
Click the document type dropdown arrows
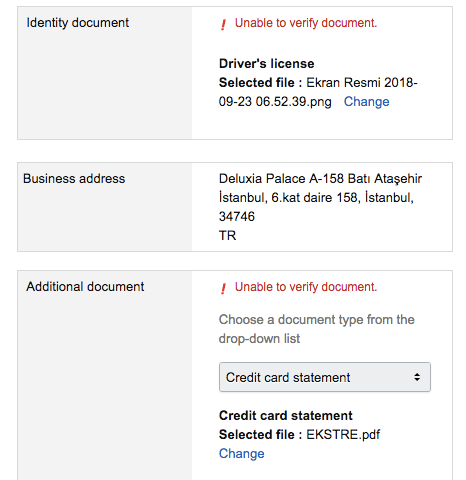[417, 377]
